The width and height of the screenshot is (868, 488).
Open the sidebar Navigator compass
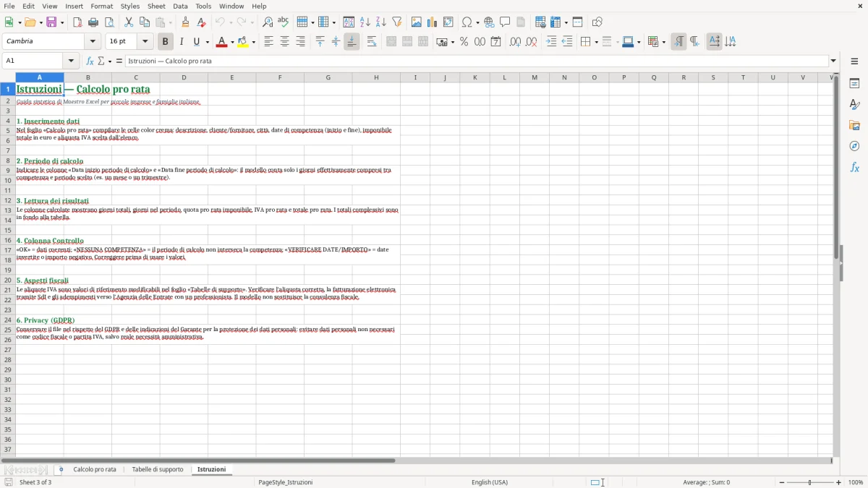coord(854,146)
